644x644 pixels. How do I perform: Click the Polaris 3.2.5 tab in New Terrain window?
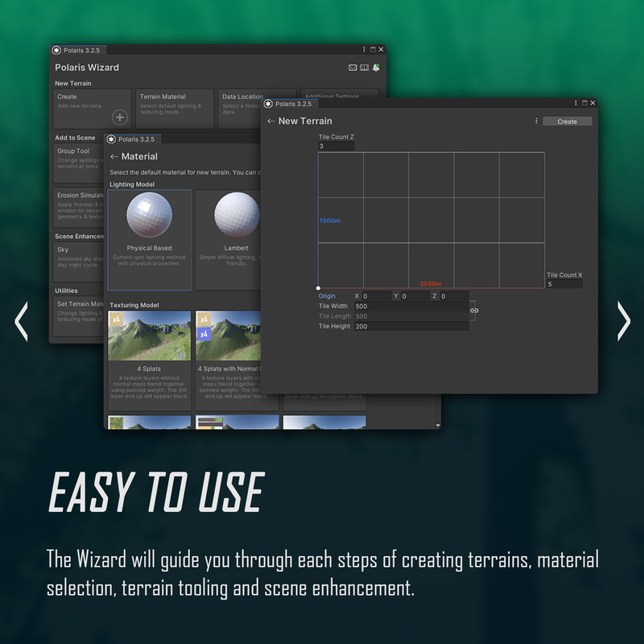pyautogui.click(x=290, y=104)
